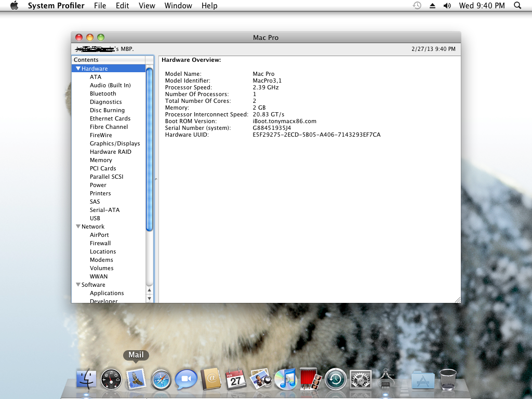Open Spotlight search
The image size is (532, 399).
point(517,5)
